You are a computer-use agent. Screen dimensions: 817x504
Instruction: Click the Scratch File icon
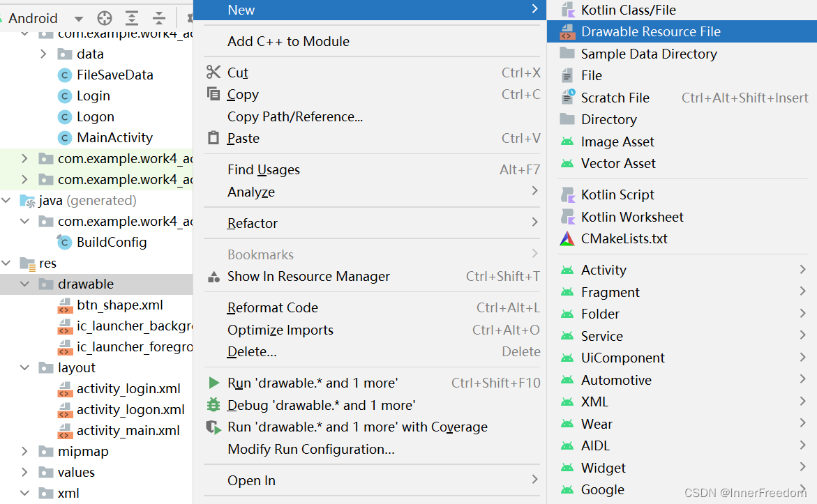(567, 98)
